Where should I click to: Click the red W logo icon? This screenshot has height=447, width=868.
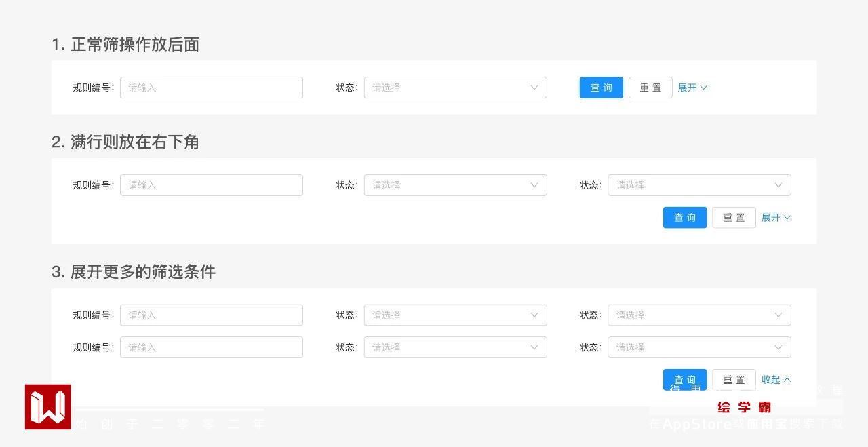point(47,407)
